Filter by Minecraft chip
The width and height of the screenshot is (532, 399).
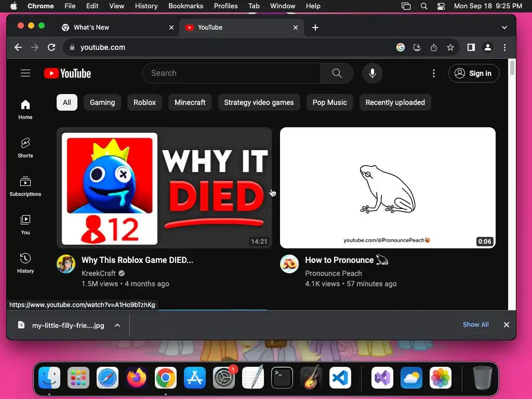pos(190,102)
